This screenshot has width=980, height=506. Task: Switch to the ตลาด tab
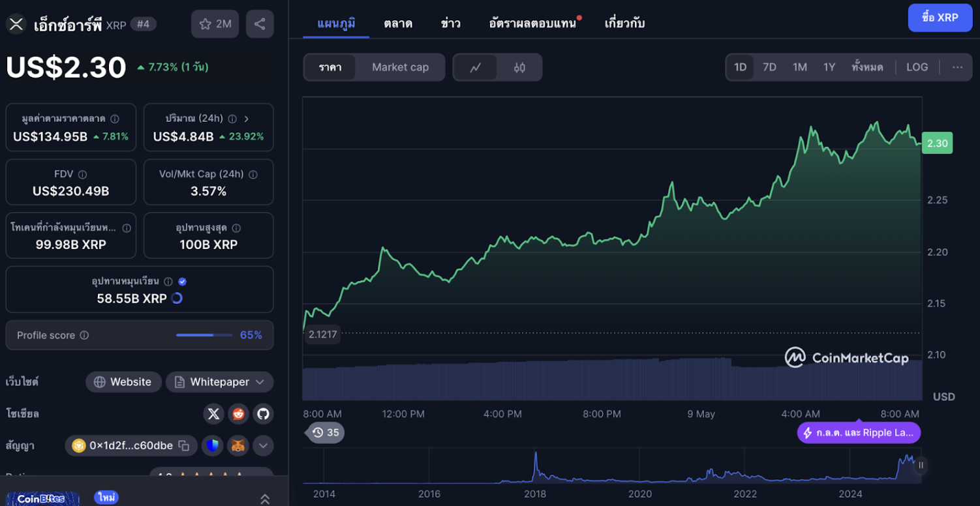tap(397, 23)
